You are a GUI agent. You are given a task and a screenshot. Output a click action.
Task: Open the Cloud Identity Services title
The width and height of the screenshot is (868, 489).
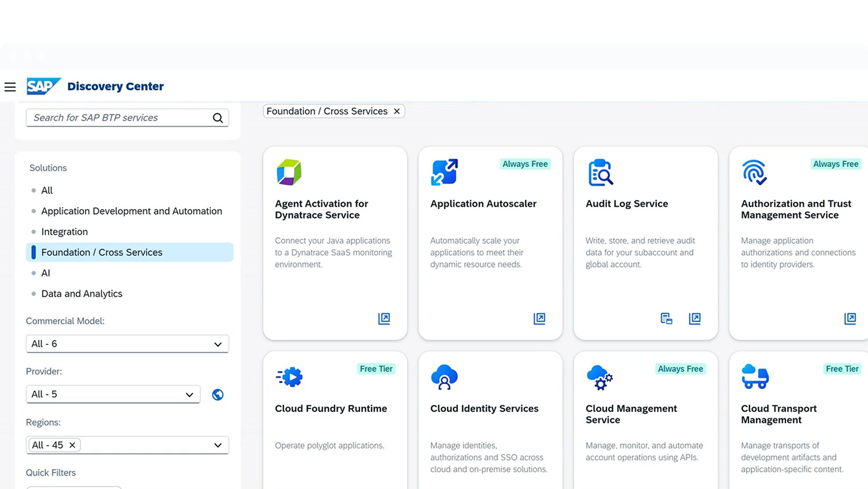click(x=484, y=409)
